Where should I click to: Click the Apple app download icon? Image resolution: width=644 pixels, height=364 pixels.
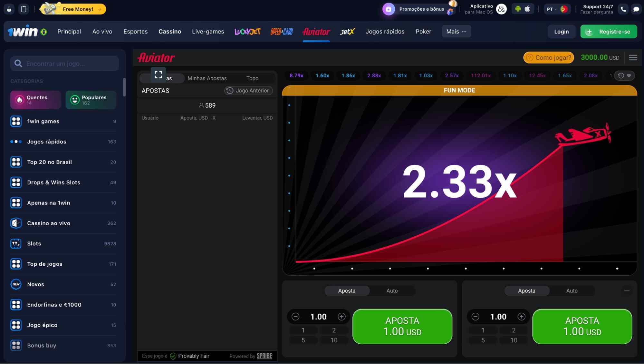pyautogui.click(x=527, y=9)
